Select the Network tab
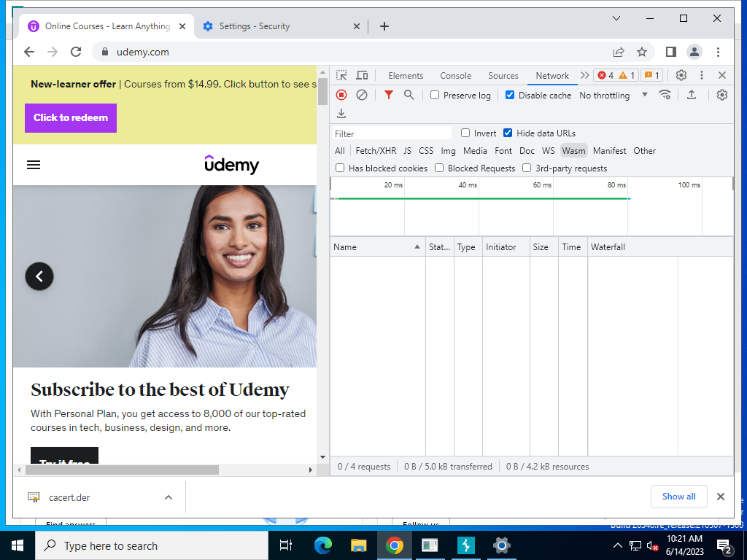This screenshot has width=747, height=560. [552, 75]
